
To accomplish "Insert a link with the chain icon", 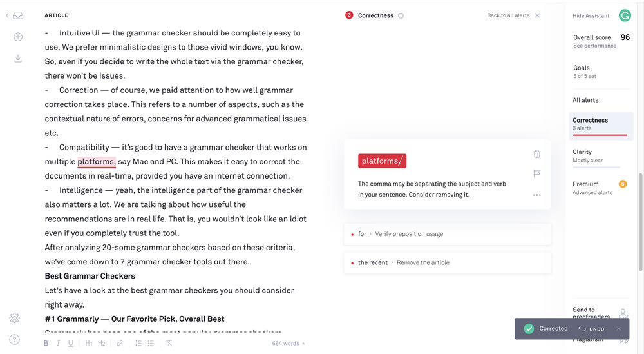I will 120,343.
